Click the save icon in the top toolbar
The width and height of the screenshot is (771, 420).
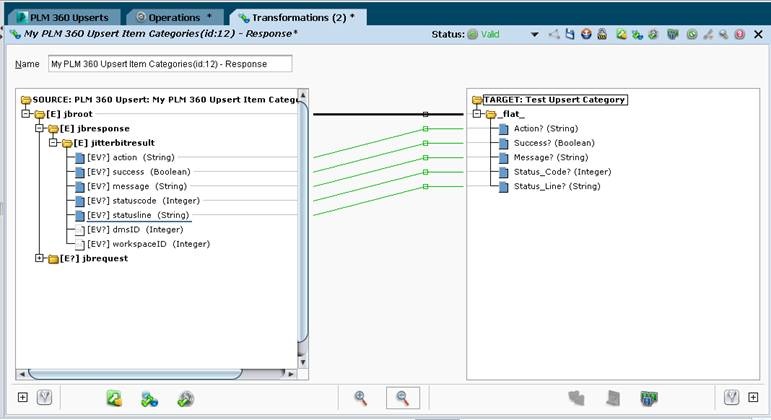point(570,35)
